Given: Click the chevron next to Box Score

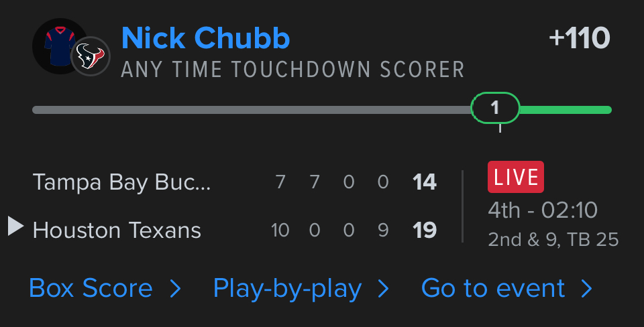Looking at the screenshot, I should pyautogui.click(x=175, y=289).
